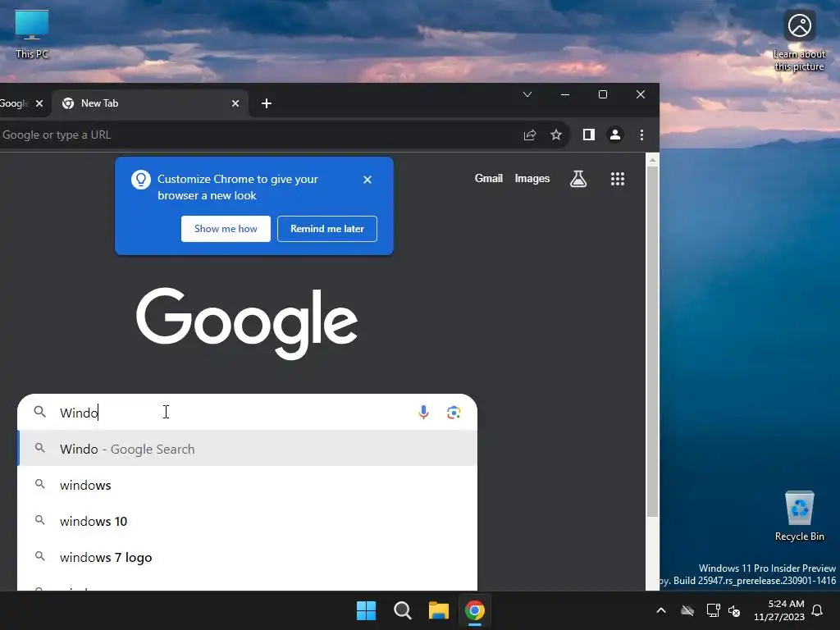This screenshot has width=840, height=630.
Task: Close the New Tab tab
Action: (x=235, y=103)
